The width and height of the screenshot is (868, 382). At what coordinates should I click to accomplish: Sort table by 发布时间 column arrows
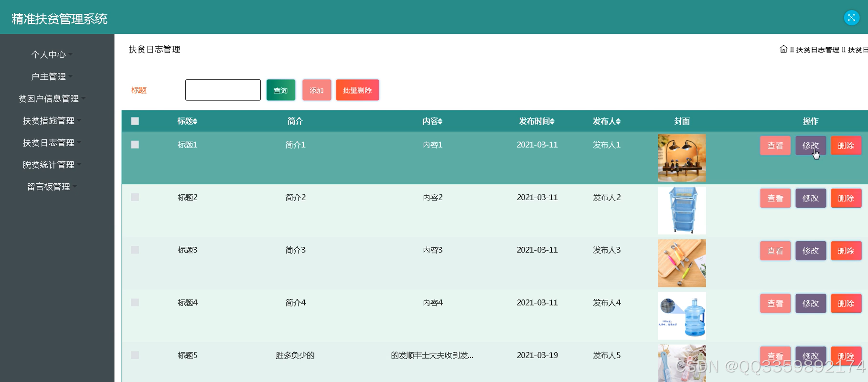(552, 121)
